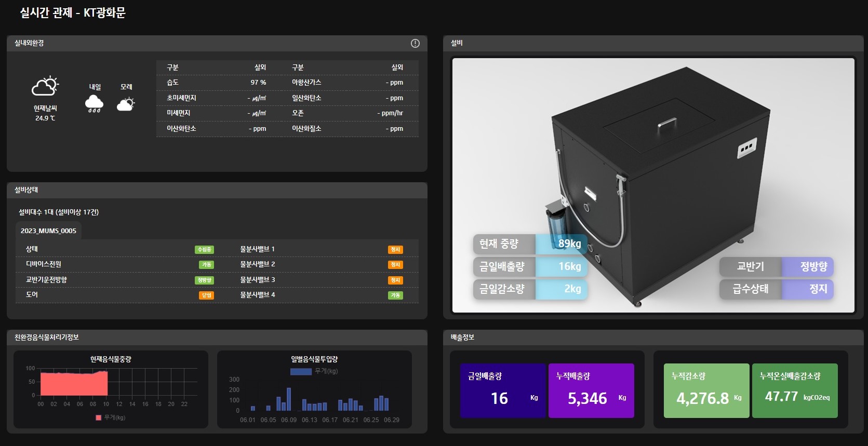Viewport: 868px width, 446px height.
Task: Click the 누적배출량 5,346 Kg card
Action: point(591,390)
